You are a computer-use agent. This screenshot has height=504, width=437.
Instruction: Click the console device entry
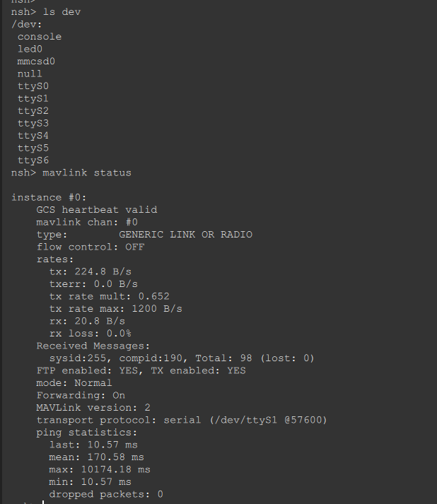[x=40, y=37]
